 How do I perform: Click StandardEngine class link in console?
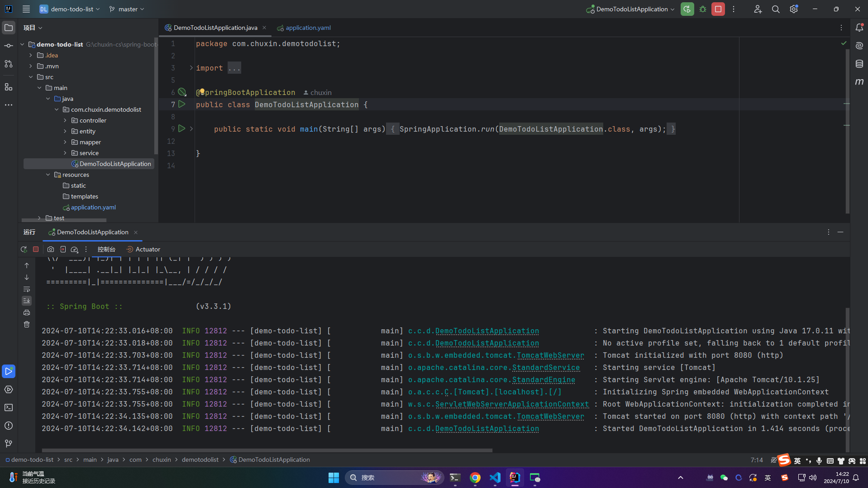pyautogui.click(x=544, y=380)
